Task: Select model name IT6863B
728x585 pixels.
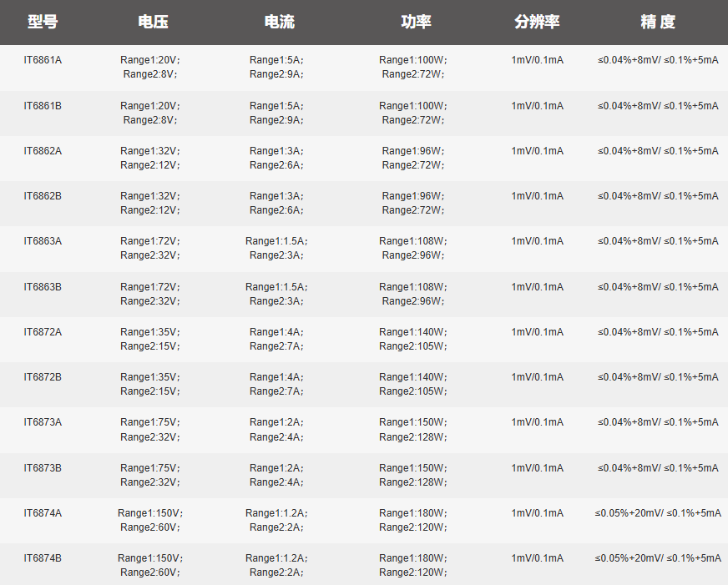Action: [x=43, y=287]
